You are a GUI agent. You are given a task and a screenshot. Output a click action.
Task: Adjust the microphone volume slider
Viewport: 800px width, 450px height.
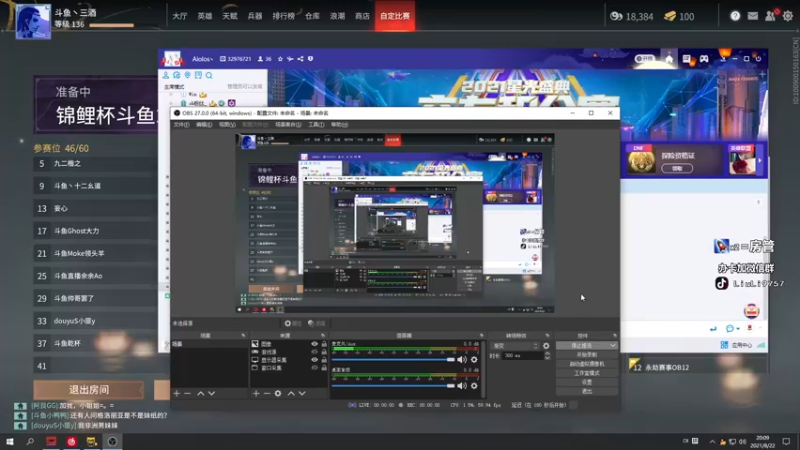tap(393, 360)
